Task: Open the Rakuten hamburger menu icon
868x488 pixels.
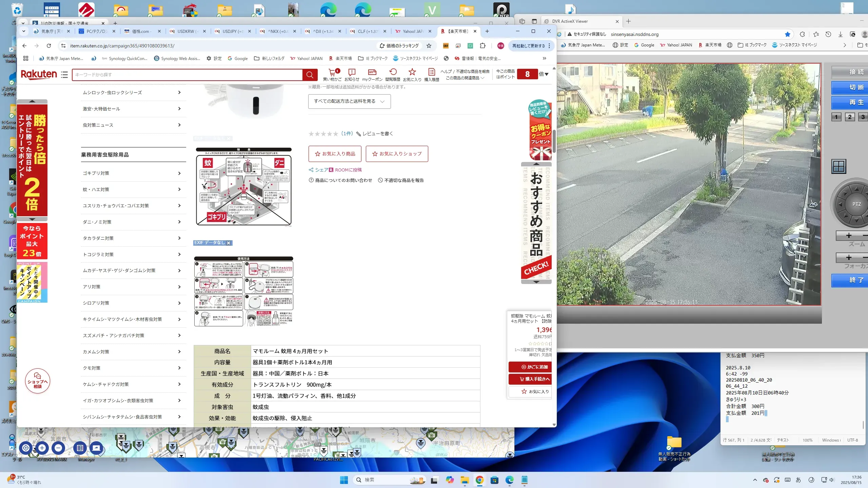Action: 64,75
